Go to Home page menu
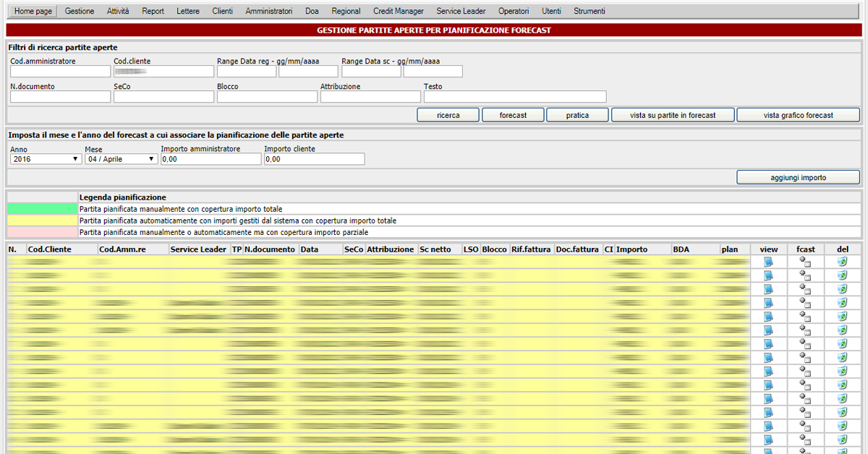The height and width of the screenshot is (454, 868). (x=33, y=12)
